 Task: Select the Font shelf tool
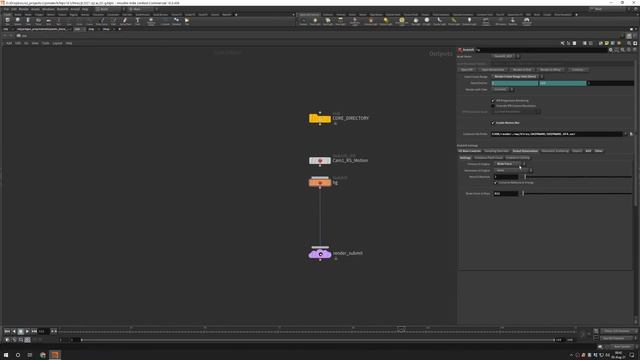click(138, 21)
